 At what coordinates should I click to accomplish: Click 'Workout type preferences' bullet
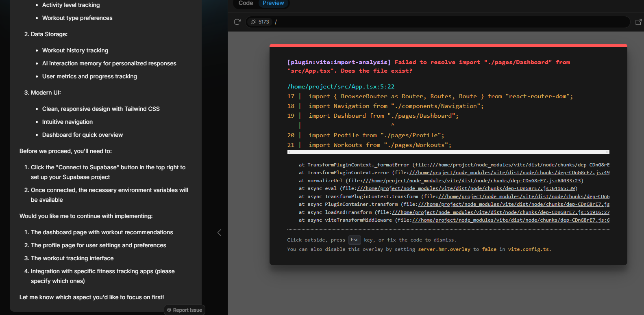click(x=77, y=18)
